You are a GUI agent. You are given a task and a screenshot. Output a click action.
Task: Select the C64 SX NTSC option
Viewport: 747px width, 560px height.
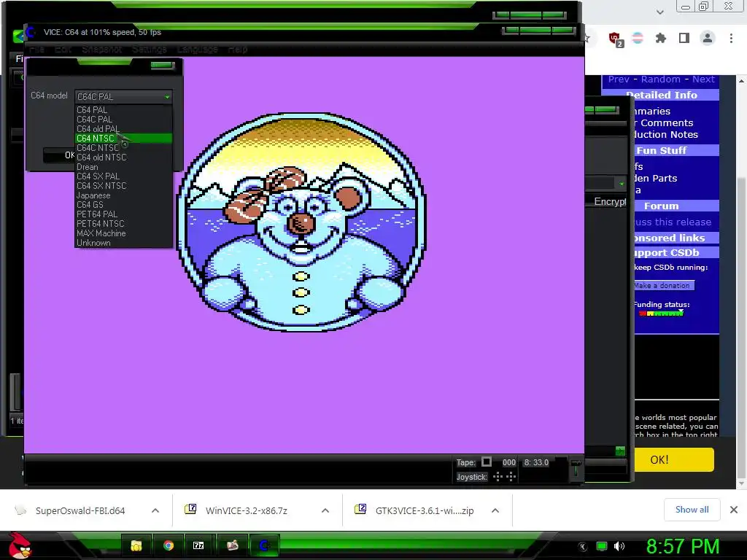pos(123,186)
